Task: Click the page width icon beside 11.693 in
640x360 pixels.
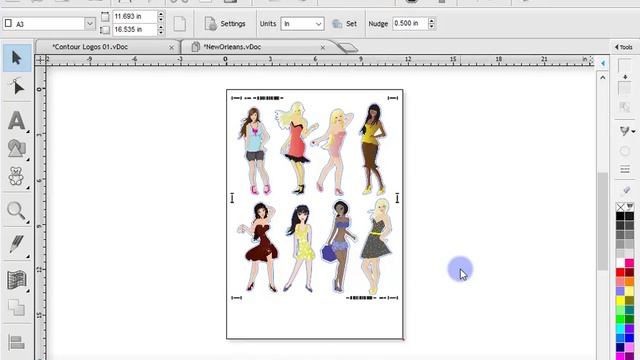Action: coord(105,17)
